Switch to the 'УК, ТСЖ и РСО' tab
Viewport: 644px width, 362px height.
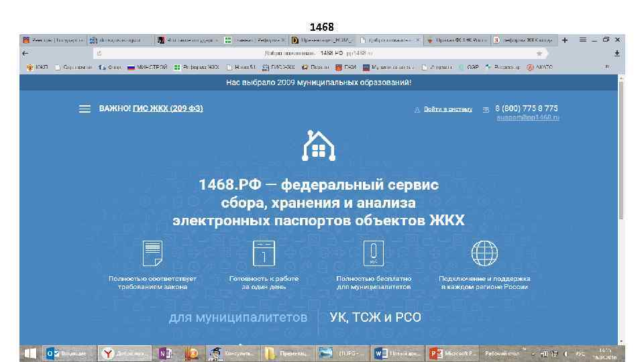[376, 318]
